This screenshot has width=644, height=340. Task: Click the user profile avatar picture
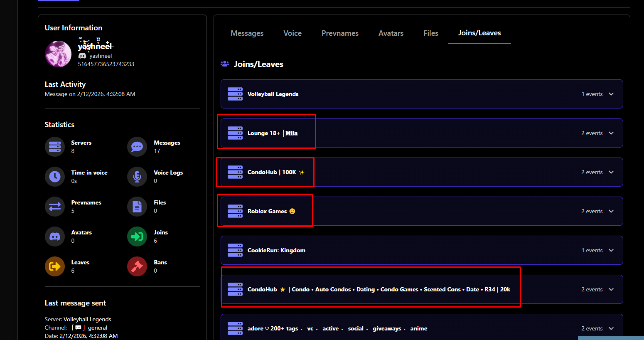click(x=58, y=54)
